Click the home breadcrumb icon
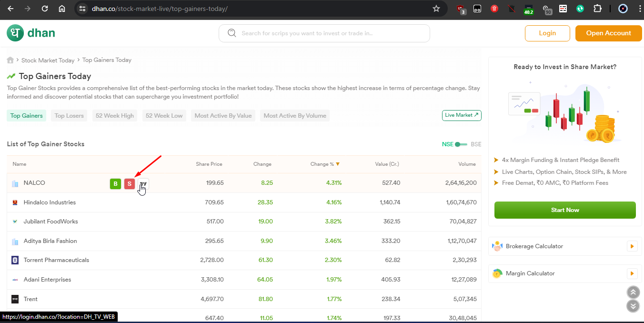The height and width of the screenshot is (323, 644). tap(10, 60)
